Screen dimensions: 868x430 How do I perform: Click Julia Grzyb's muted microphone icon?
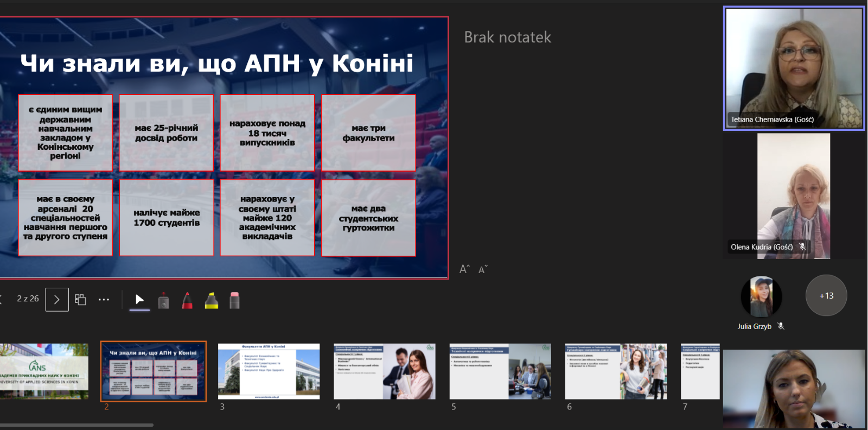click(781, 326)
